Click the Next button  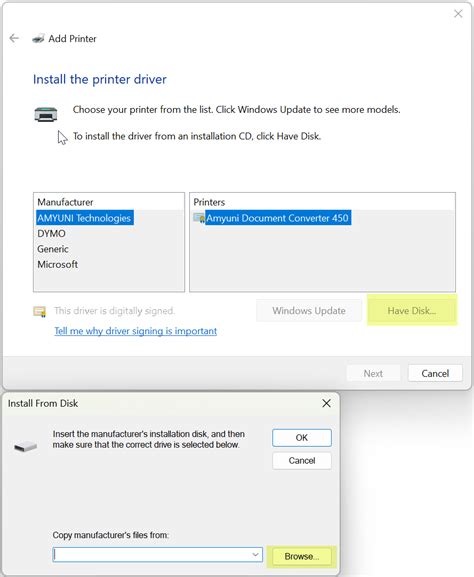point(373,374)
